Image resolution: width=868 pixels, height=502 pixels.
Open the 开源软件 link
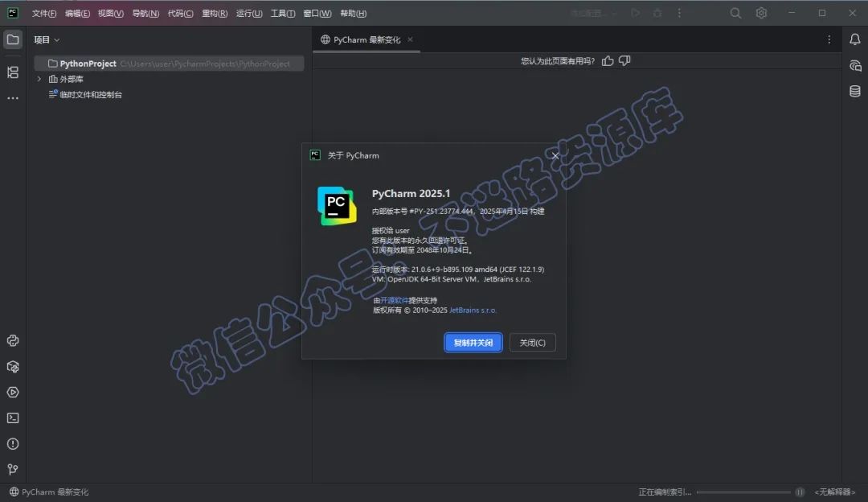pos(394,300)
